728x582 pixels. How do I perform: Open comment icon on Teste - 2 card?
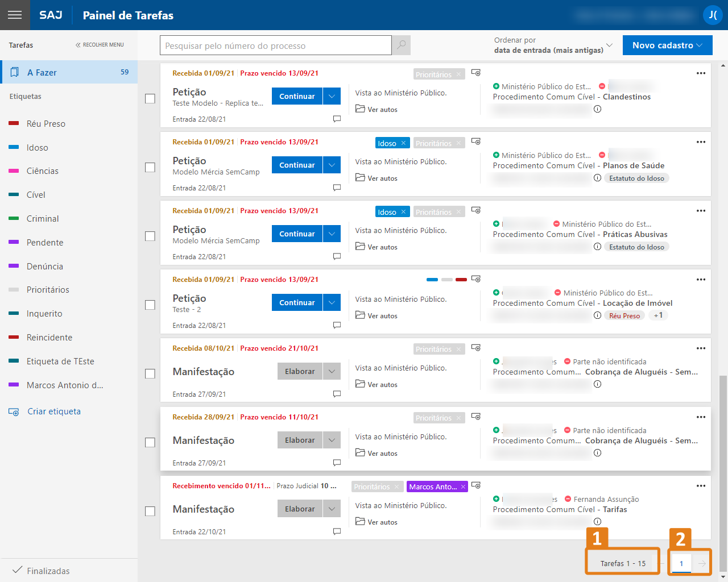pos(337,326)
